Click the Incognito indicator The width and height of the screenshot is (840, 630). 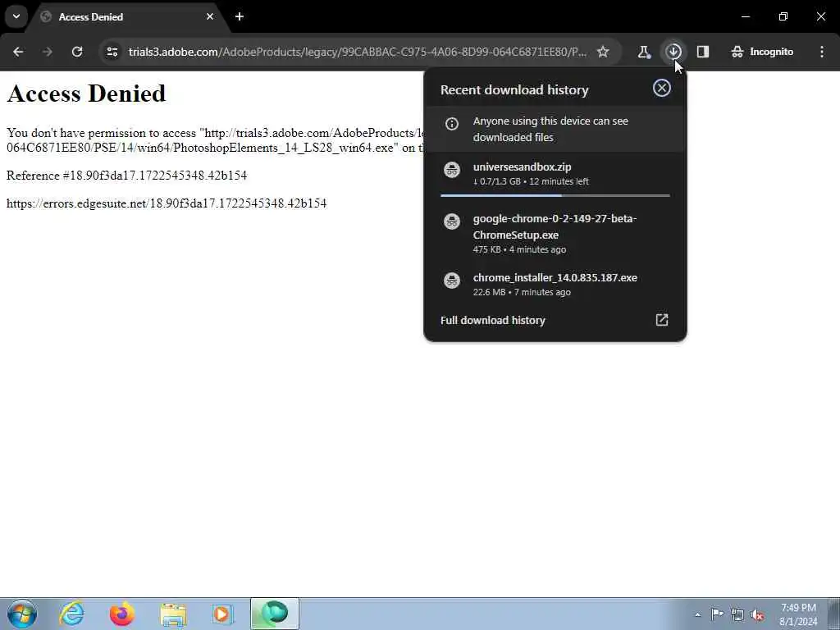tap(762, 52)
